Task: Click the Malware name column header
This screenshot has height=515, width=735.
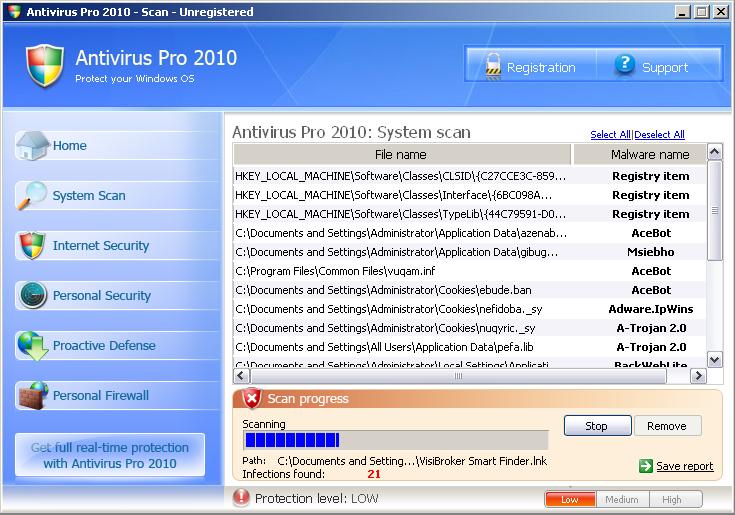Action: (x=639, y=155)
